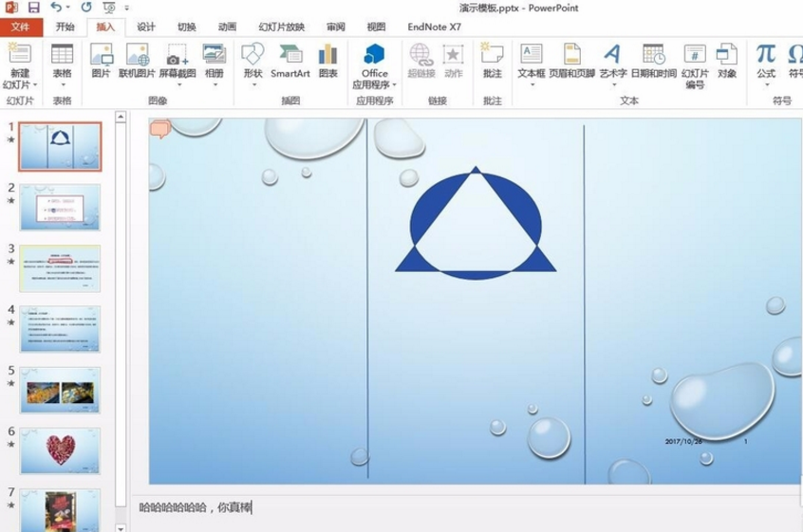Viewport: 803px width, 532px height.
Task: Select slide 5 photos thumbnail
Action: pos(61,390)
